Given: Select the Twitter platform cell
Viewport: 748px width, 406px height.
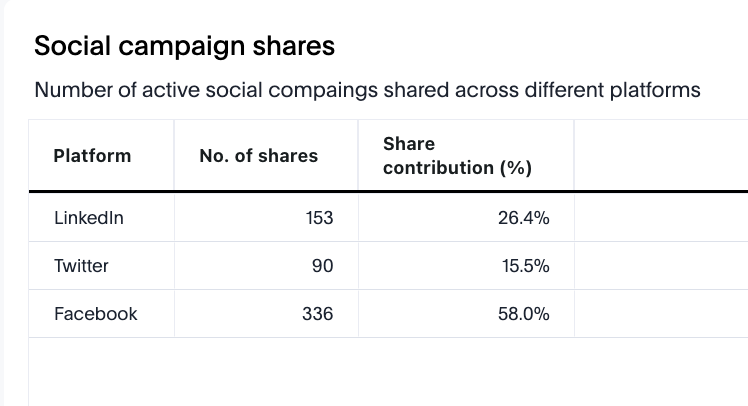Looking at the screenshot, I should pos(81,266).
